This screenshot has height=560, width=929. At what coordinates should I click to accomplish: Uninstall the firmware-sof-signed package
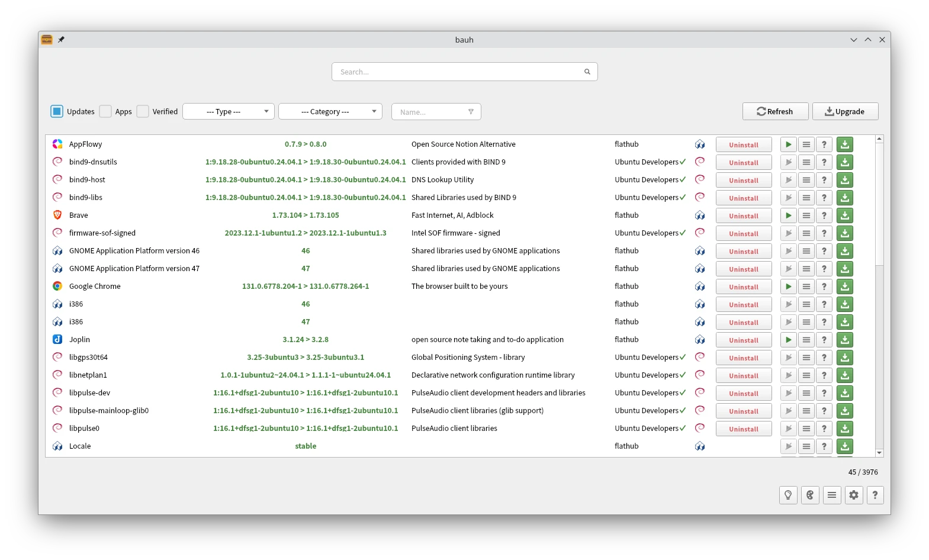(744, 233)
